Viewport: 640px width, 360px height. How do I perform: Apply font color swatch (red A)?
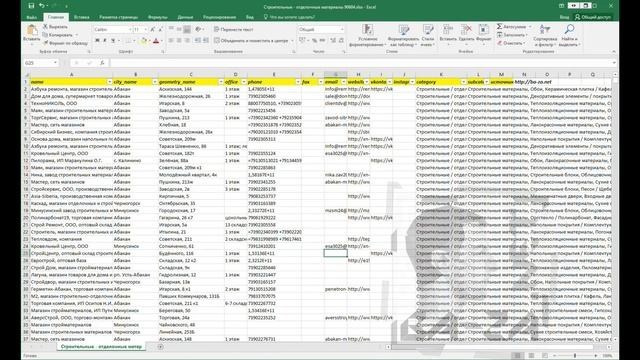point(156,40)
